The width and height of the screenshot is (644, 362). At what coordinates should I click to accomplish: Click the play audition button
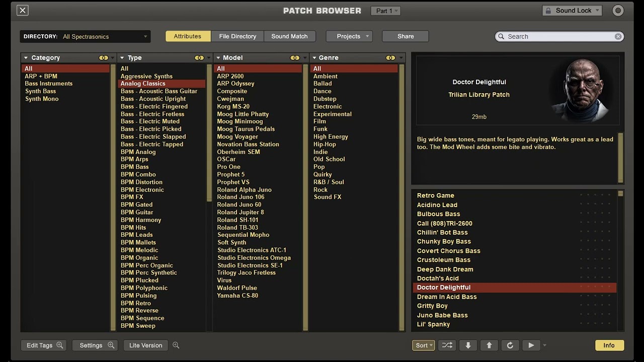[x=531, y=345]
